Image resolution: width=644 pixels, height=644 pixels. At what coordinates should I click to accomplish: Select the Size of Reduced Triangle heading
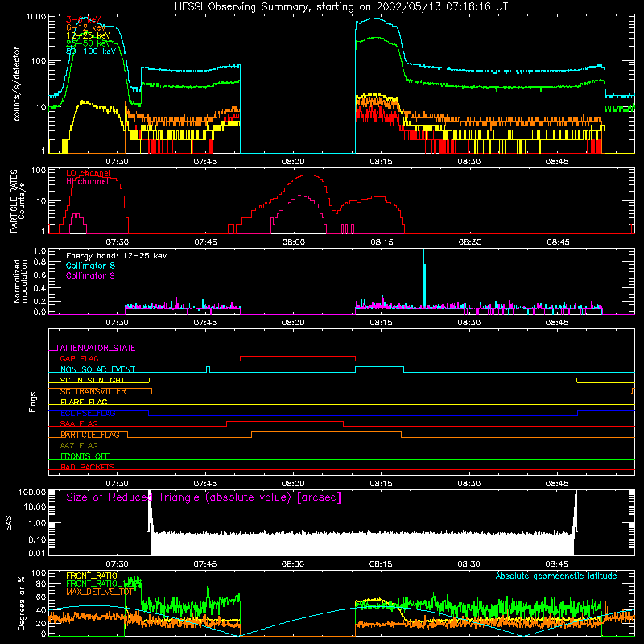(x=204, y=497)
